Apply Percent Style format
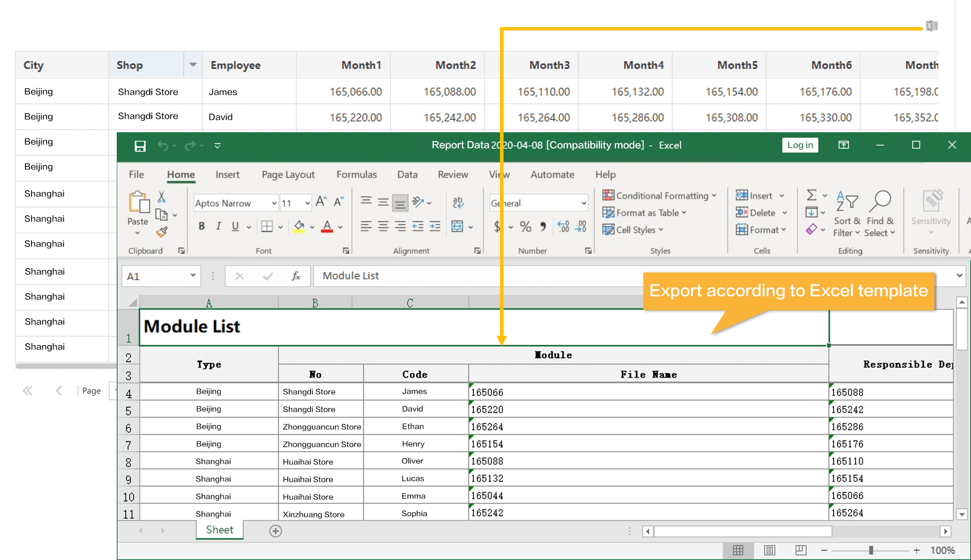The width and height of the screenshot is (971, 560). (525, 227)
